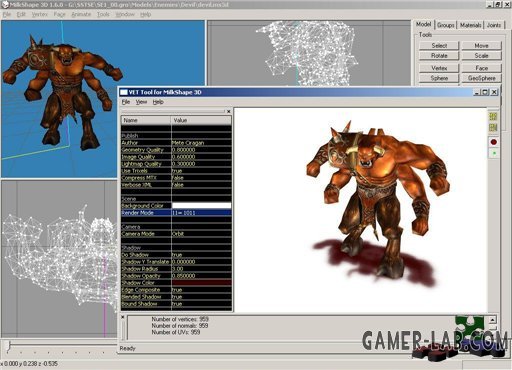Toggle the Do Shadow true value
This screenshot has width=512, height=370.
click(201, 255)
